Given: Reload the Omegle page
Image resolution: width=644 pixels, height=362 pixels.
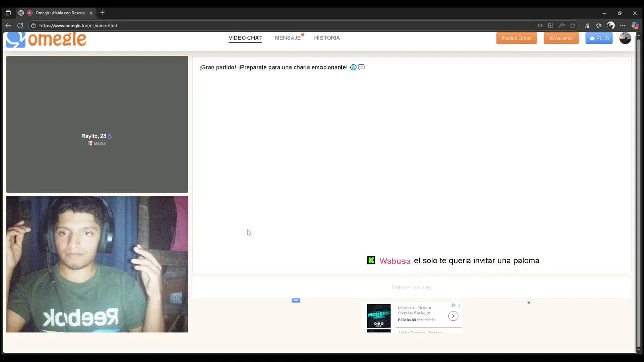Looking at the screenshot, I should pos(20,25).
